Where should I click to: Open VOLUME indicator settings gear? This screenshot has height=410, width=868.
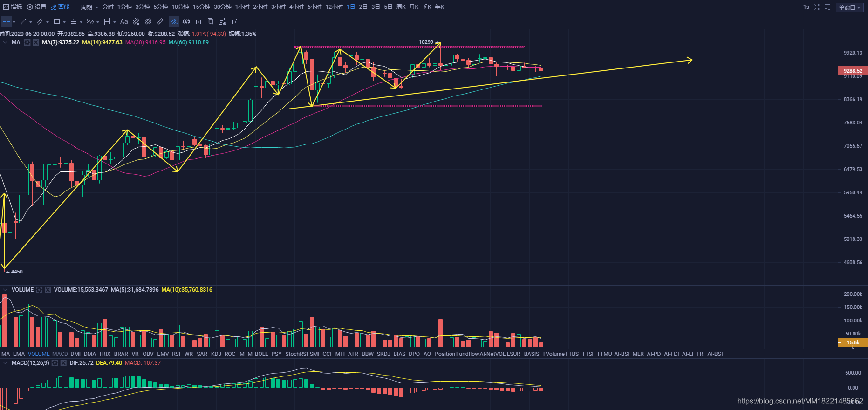point(39,290)
